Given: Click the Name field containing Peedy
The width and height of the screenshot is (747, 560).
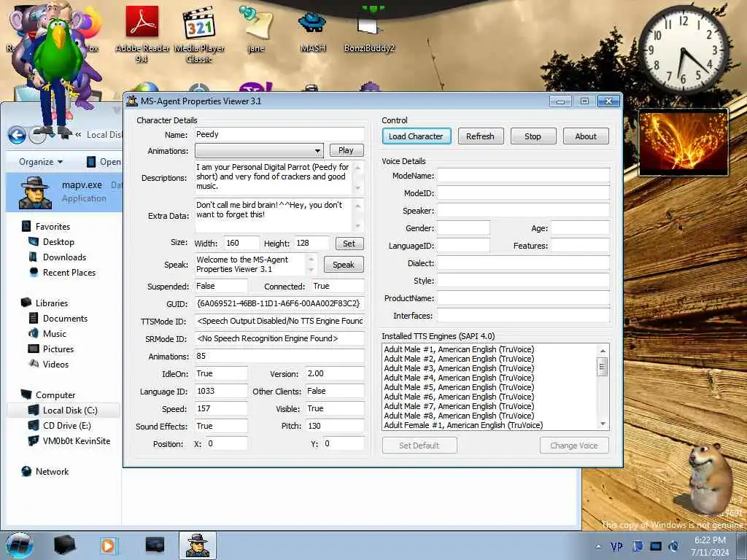Looking at the screenshot, I should (x=279, y=134).
